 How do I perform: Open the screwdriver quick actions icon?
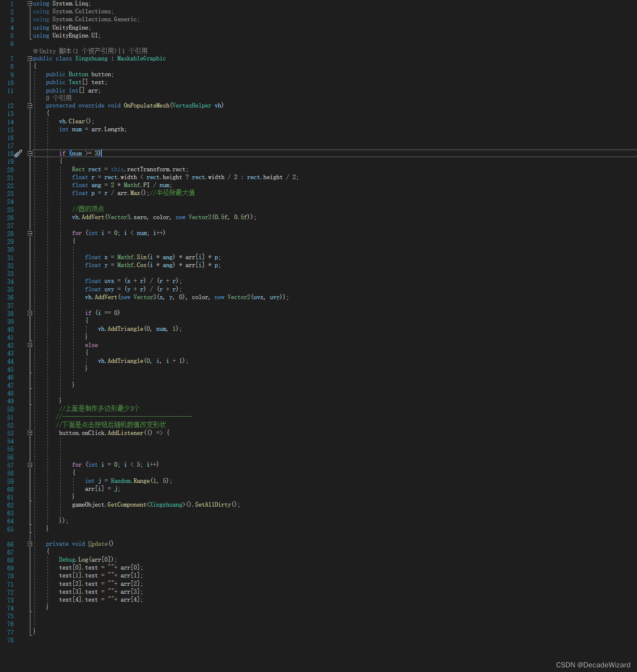18,153
